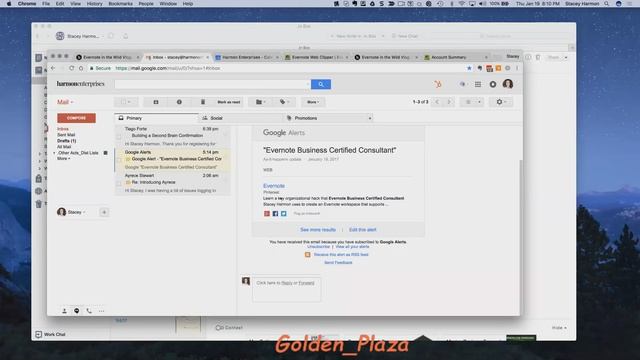This screenshot has height=360, width=640.
Task: Click the Archive icon in Gmail toolbar
Action: pyautogui.click(x=156, y=102)
